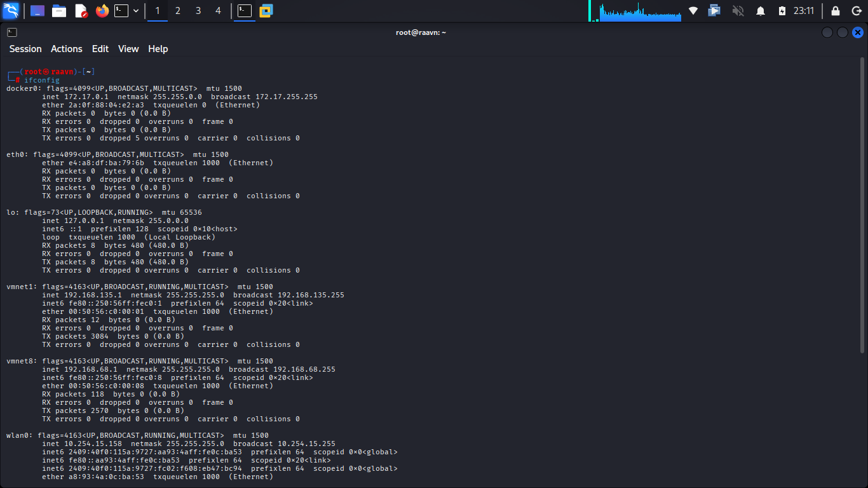Open the Wi-Fi network indicator
The width and height of the screenshot is (868, 488).
693,11
